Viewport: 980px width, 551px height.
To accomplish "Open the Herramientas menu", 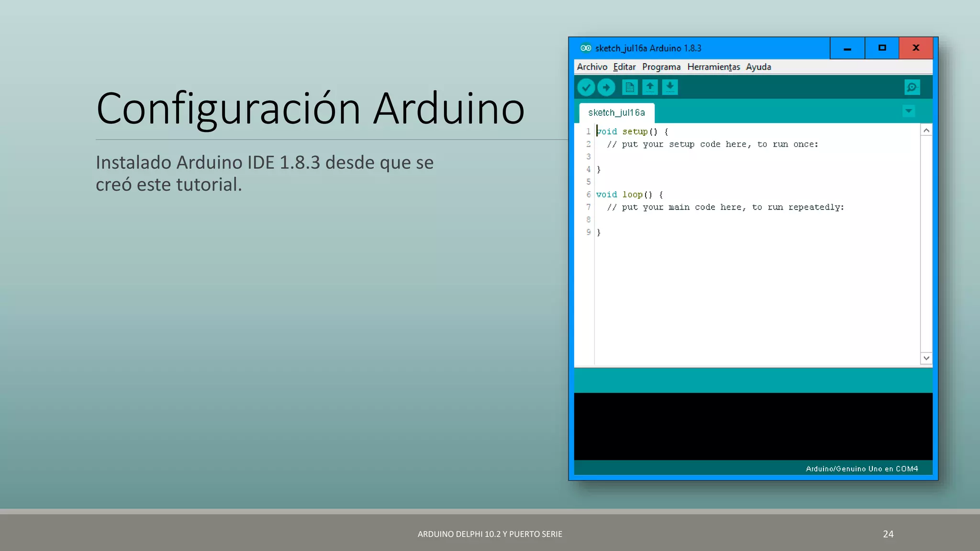I will [x=713, y=67].
